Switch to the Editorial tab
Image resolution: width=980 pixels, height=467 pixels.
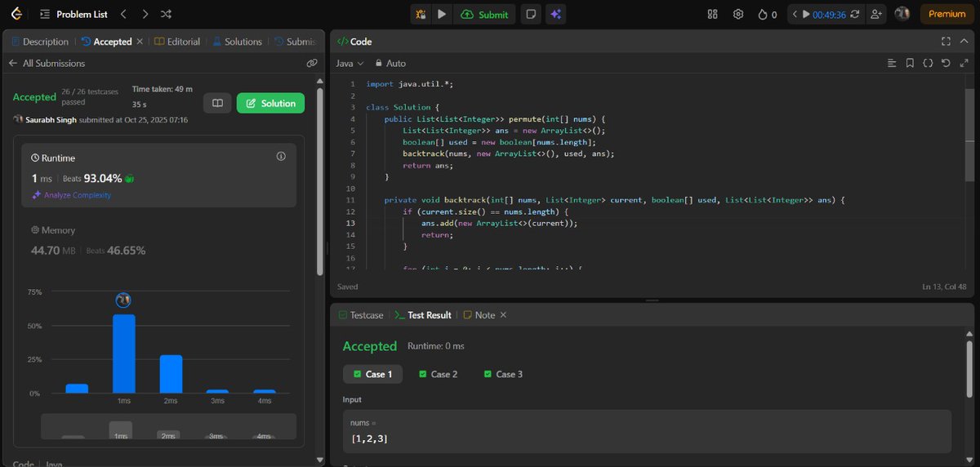[x=177, y=42]
